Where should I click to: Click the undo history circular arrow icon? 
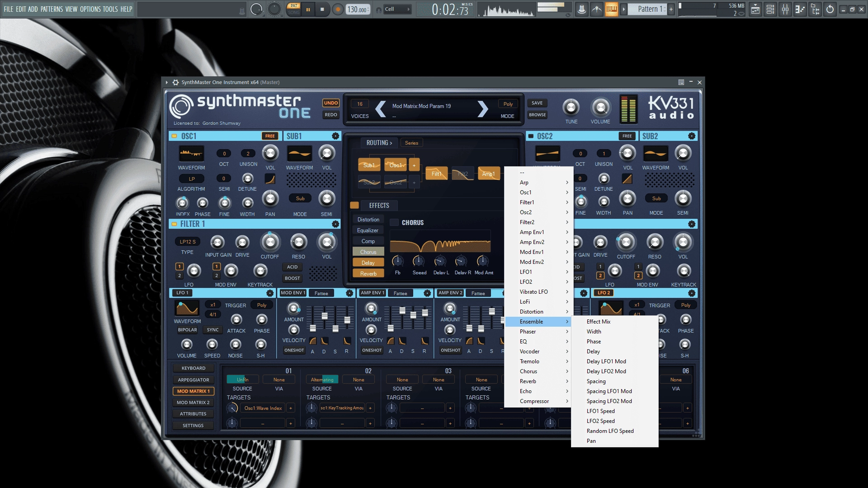(x=830, y=9)
